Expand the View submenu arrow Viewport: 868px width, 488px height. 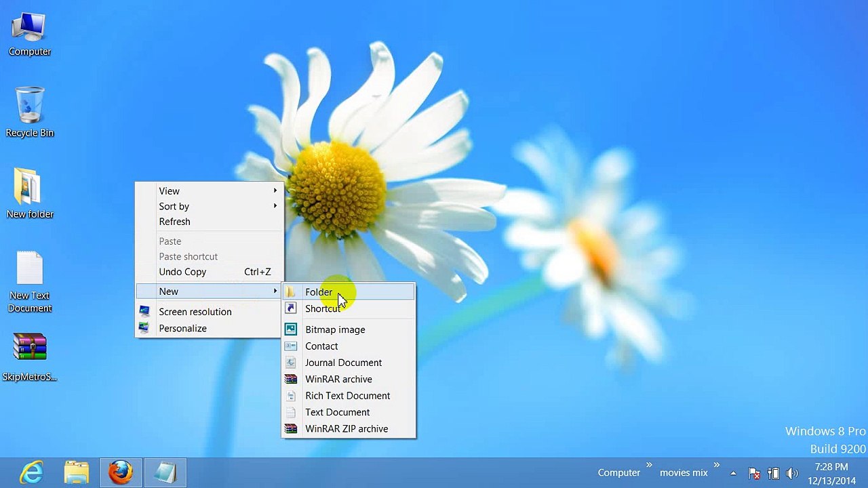click(275, 190)
